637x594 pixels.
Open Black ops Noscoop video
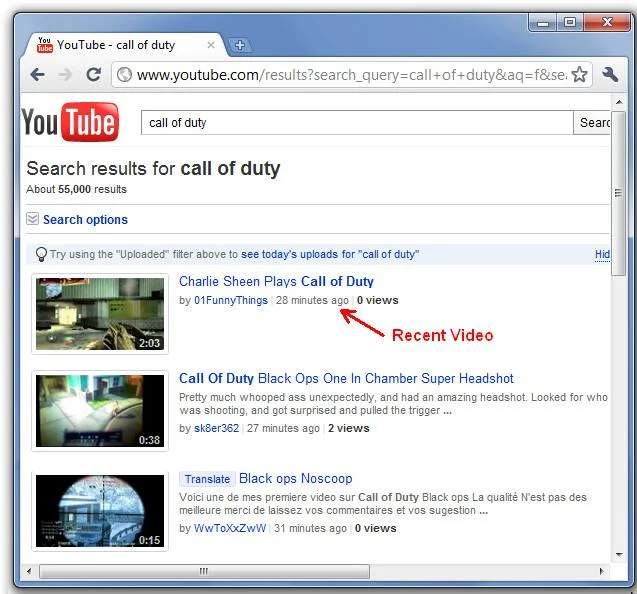[296, 478]
